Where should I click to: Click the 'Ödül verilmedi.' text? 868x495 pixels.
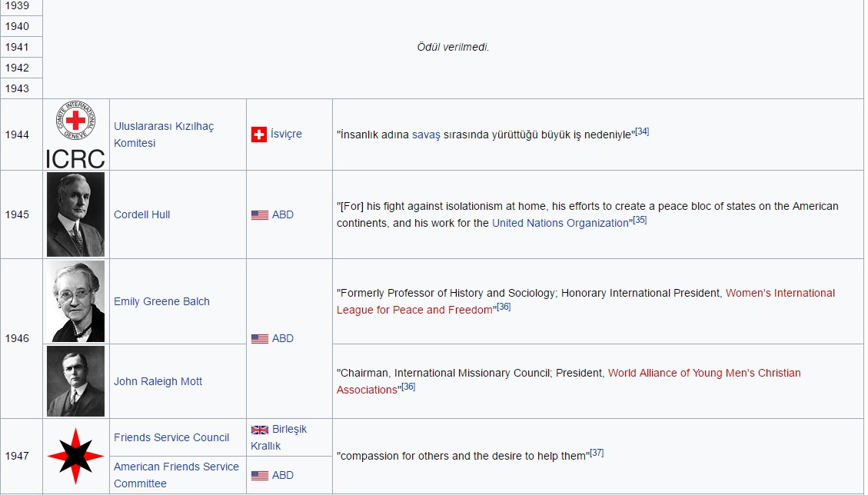[x=453, y=47]
